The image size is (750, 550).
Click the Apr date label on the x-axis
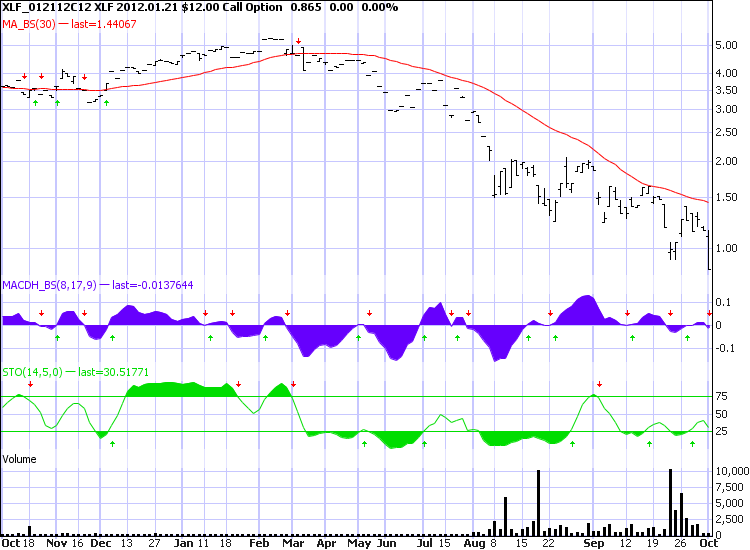click(x=326, y=544)
